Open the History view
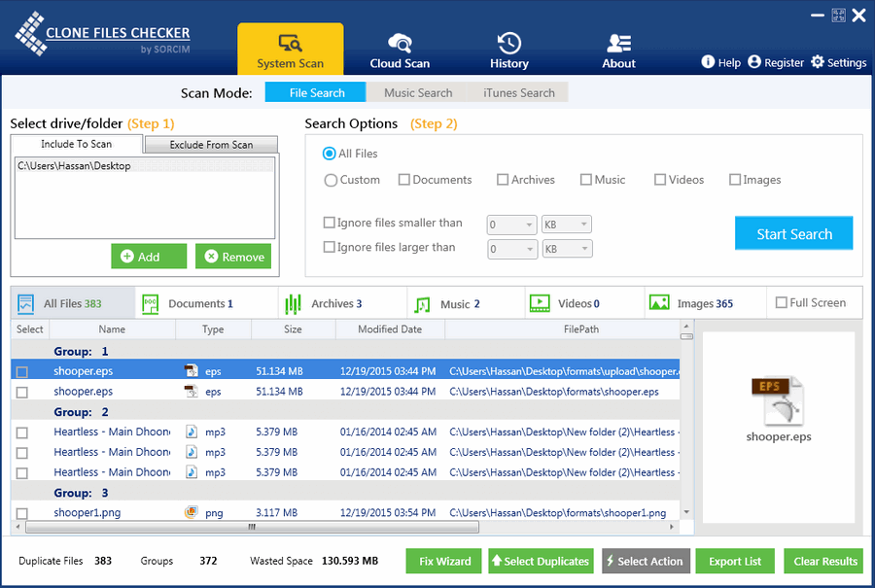 pos(508,49)
